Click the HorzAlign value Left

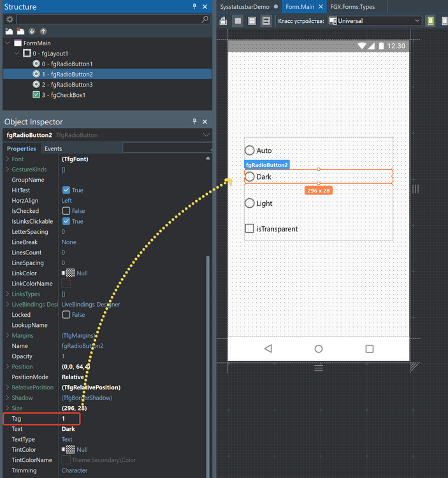67,201
